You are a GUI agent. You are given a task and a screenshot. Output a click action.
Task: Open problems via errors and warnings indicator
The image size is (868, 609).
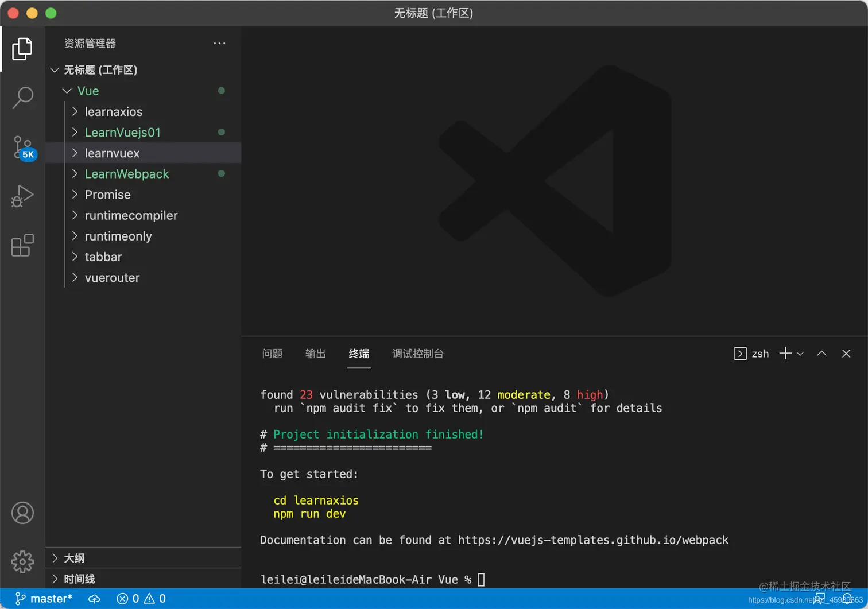141,599
